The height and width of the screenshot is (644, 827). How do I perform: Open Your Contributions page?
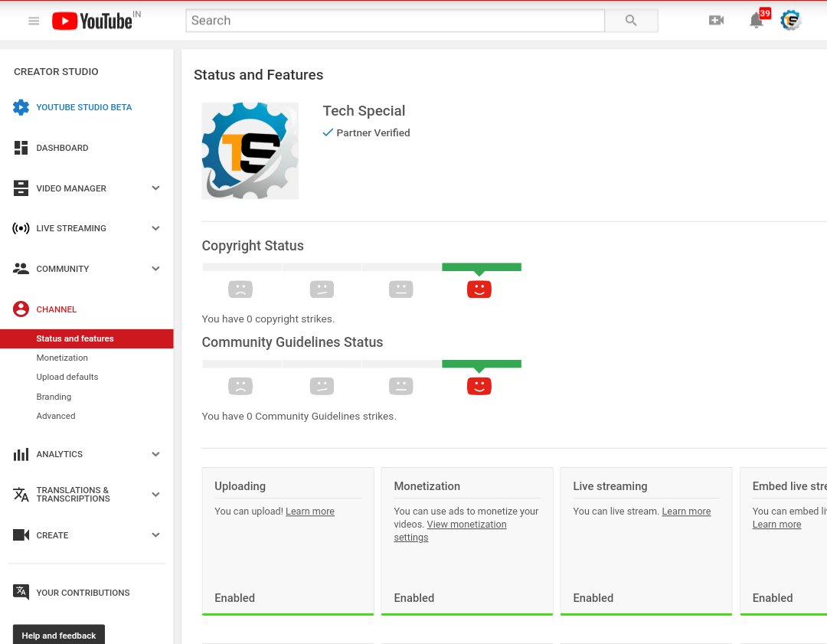pyautogui.click(x=83, y=593)
